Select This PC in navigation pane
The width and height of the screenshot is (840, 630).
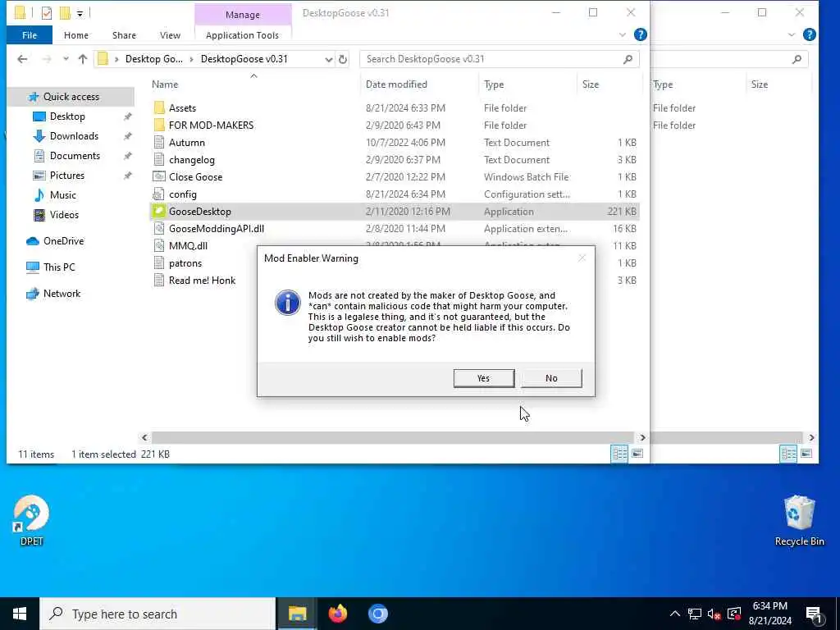pyautogui.click(x=59, y=267)
